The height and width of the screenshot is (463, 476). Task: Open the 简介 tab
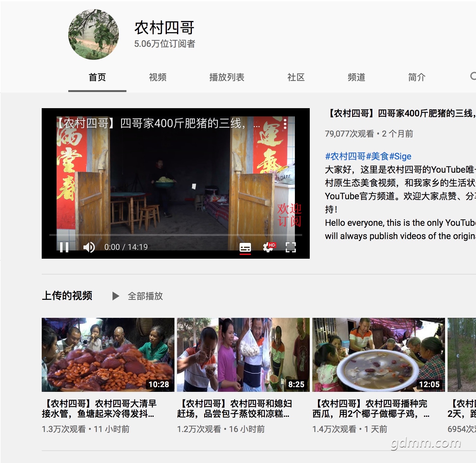pos(417,77)
